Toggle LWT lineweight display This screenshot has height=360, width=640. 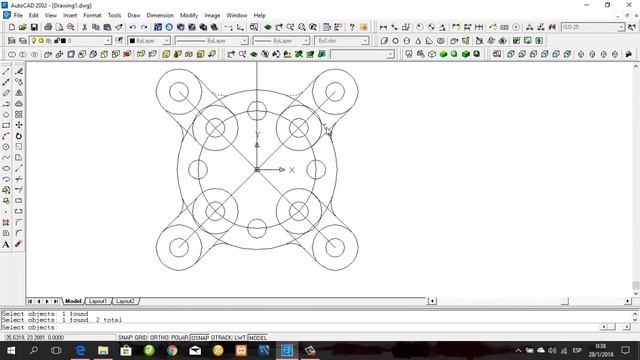(x=240, y=338)
